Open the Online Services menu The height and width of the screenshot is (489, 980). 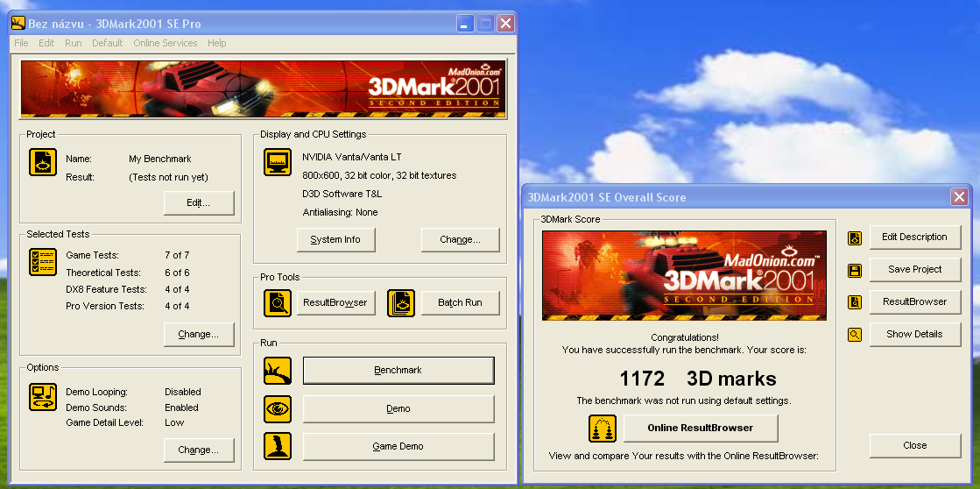[165, 43]
